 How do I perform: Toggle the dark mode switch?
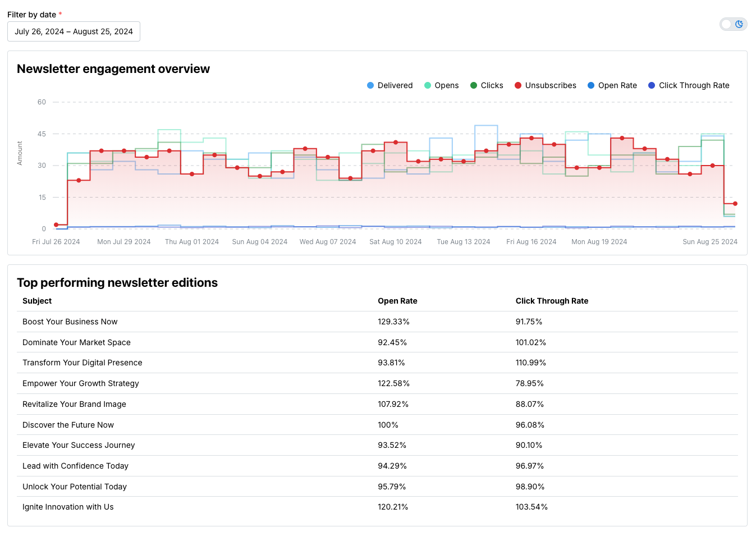point(733,24)
